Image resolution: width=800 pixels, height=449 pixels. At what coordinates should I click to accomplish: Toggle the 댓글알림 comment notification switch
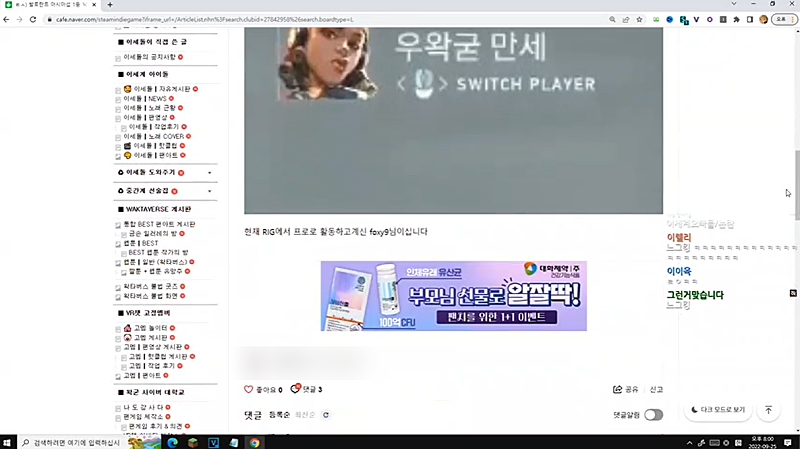click(653, 415)
